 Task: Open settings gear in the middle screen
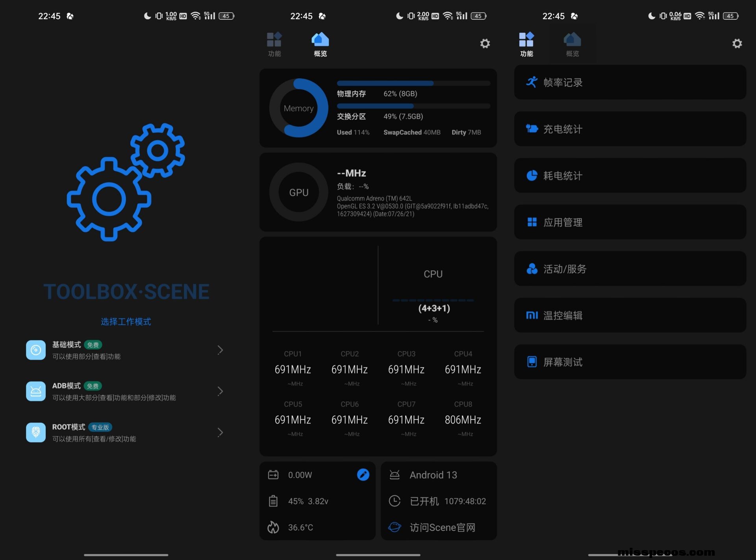pyautogui.click(x=485, y=43)
